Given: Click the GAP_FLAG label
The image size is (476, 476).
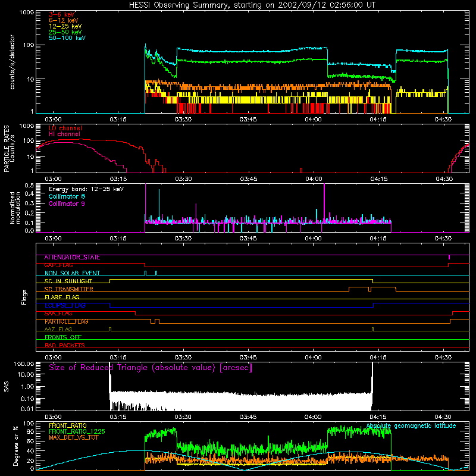Looking at the screenshot, I should [x=58, y=265].
